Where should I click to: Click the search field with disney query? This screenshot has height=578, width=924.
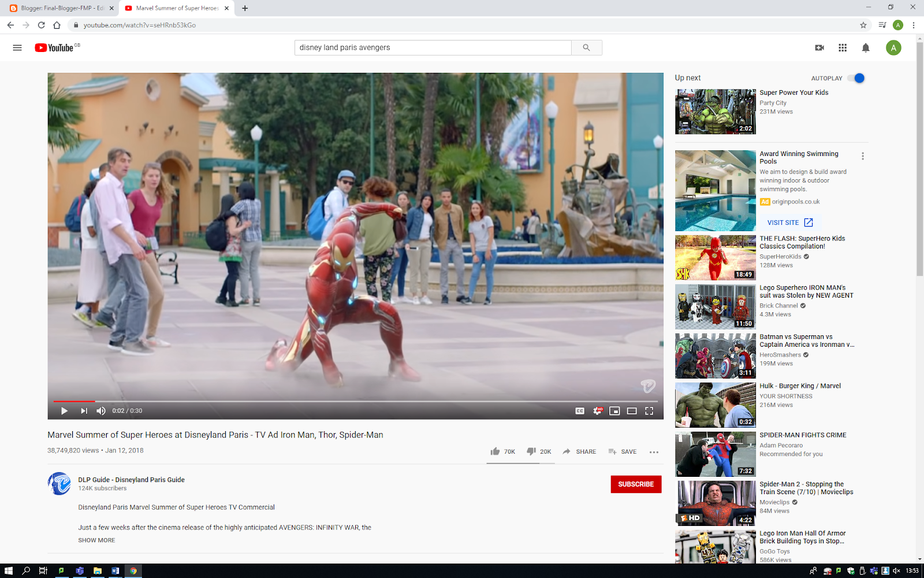[x=433, y=47]
